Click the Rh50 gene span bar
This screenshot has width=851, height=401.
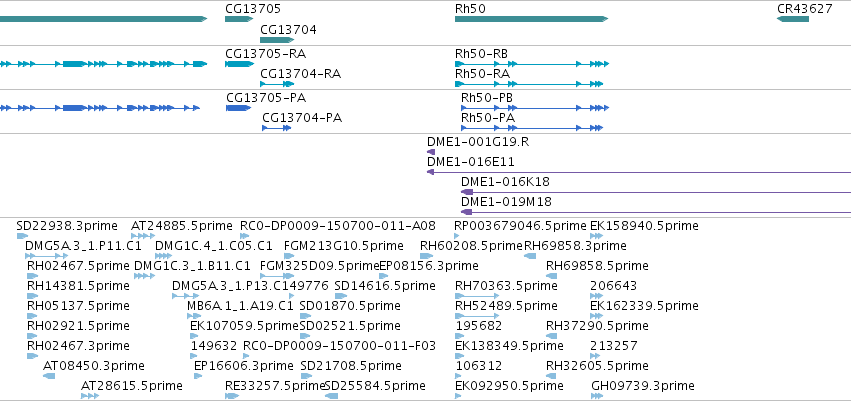[x=531, y=19]
